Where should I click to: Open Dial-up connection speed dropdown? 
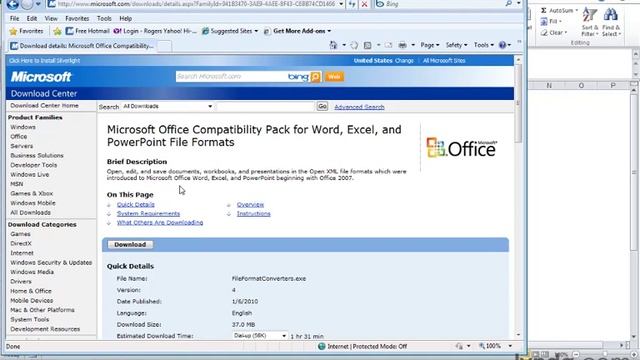click(260, 336)
